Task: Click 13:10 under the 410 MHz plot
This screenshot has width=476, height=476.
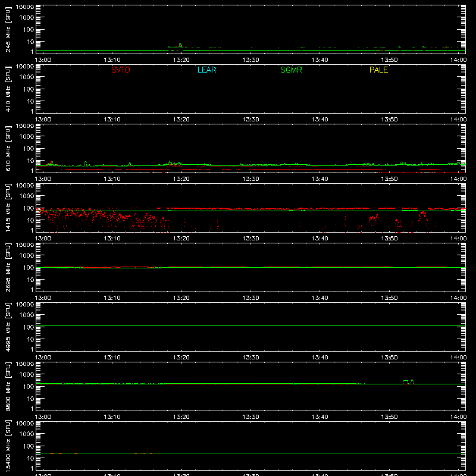Action: 112,120
